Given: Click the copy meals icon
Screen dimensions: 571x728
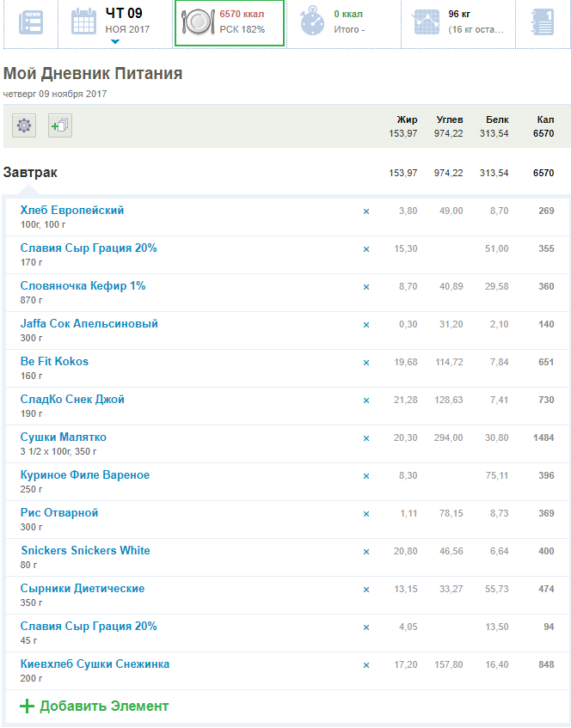Looking at the screenshot, I should click(60, 126).
